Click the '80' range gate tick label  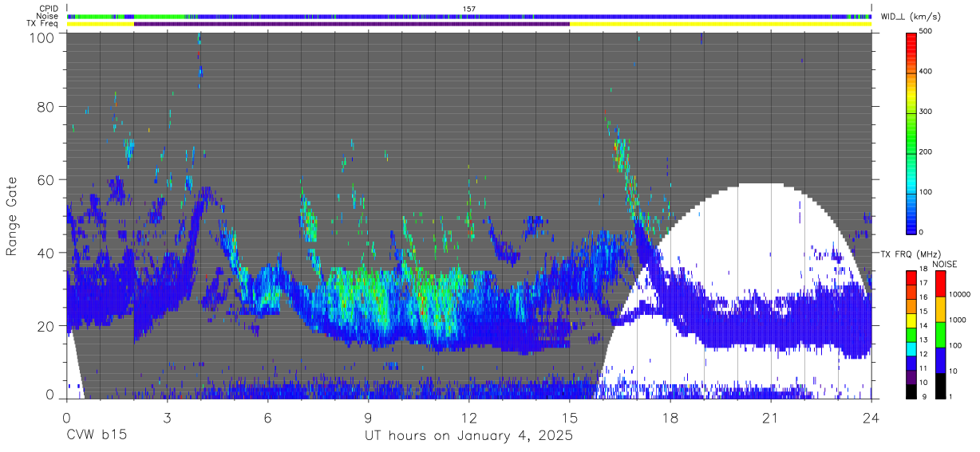(47, 107)
